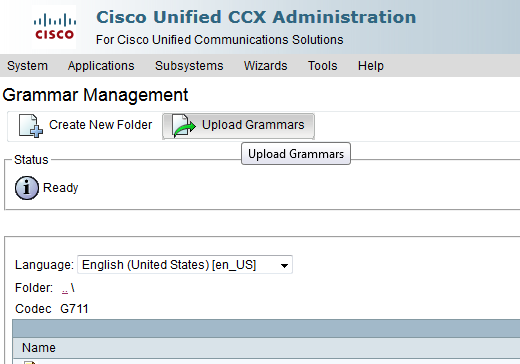The image size is (520, 364).
Task: Click the Upload Grammars tooltip
Action: [296, 154]
